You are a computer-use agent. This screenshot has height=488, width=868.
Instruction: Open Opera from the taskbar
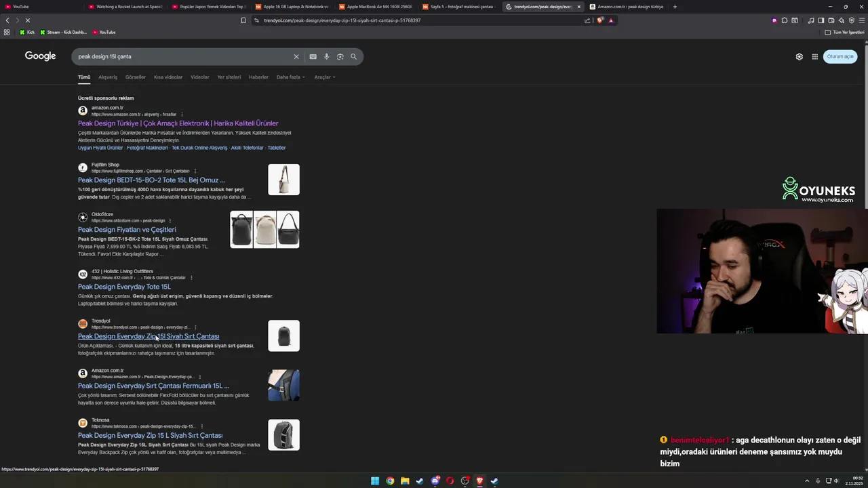pyautogui.click(x=450, y=481)
